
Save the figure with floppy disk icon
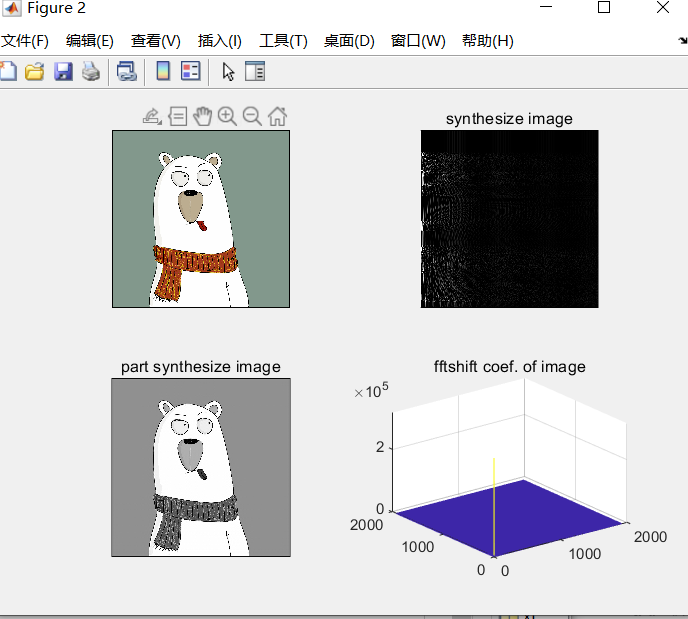[64, 72]
